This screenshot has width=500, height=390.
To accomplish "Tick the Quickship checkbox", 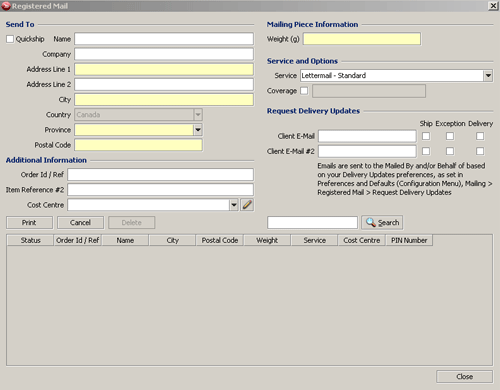I will [x=10, y=39].
